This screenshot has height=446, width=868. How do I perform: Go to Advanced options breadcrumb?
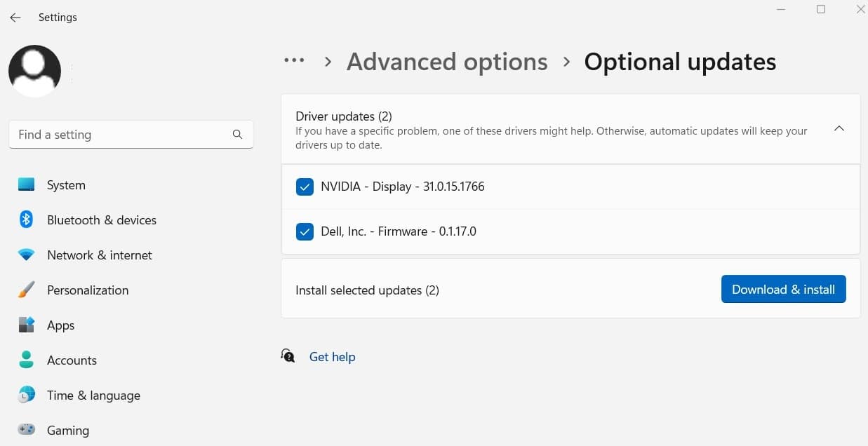(447, 62)
